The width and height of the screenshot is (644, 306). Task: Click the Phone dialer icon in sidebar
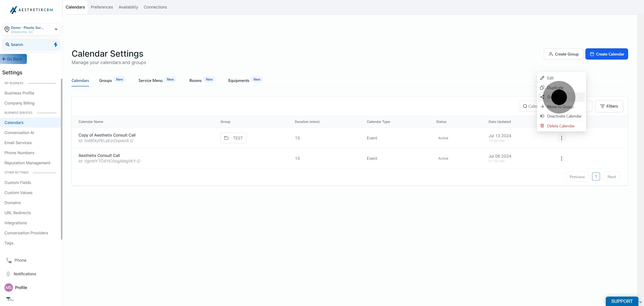click(x=9, y=260)
